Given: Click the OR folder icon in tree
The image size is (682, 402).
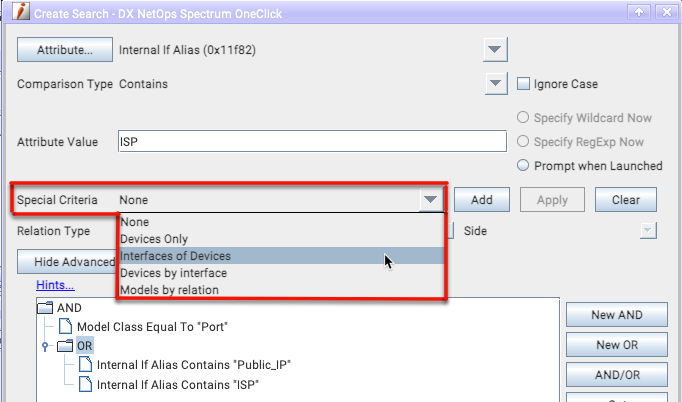Looking at the screenshot, I should click(65, 346).
